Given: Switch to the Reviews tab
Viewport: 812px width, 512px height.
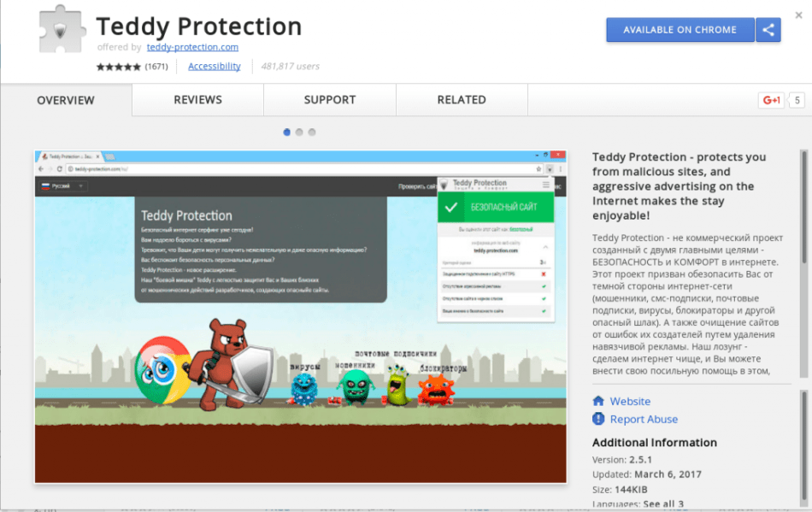Looking at the screenshot, I should coord(197,99).
